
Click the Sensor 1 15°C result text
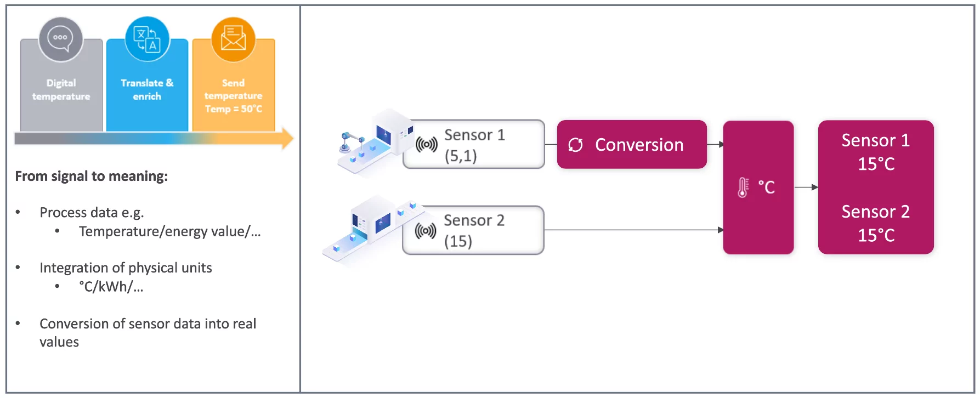click(876, 152)
